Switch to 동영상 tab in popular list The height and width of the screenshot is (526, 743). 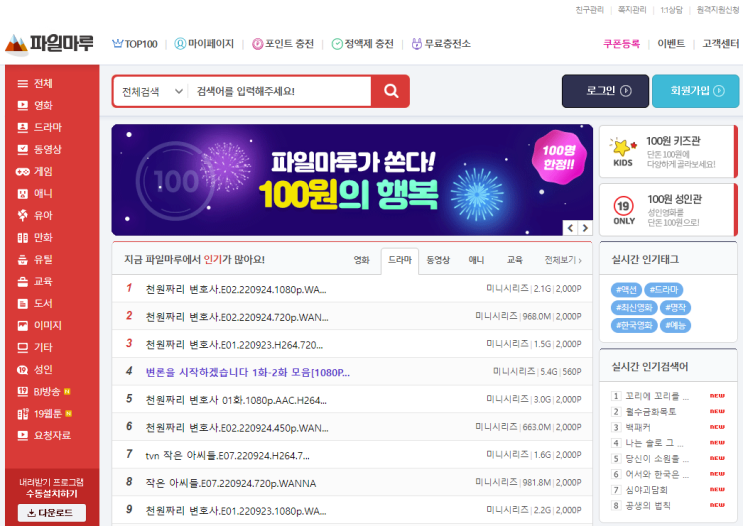[x=438, y=260]
